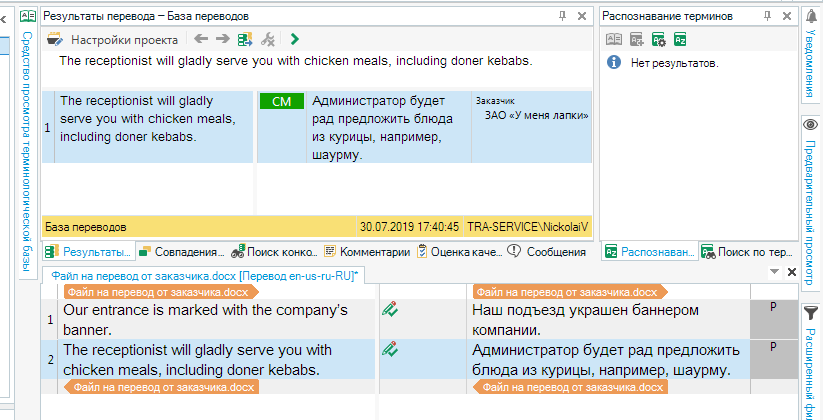Open Поиск конкорданса tab
Viewport: 823px width, 420px height.
click(274, 252)
